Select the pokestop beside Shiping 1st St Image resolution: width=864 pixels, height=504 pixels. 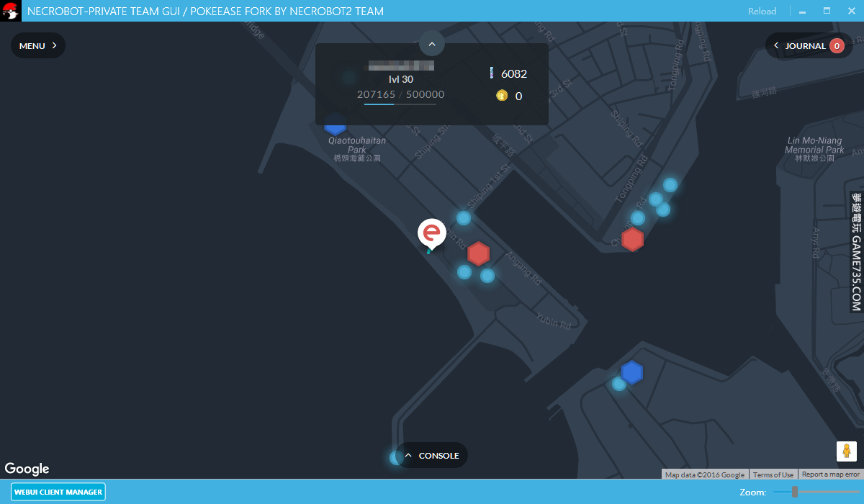tap(464, 217)
